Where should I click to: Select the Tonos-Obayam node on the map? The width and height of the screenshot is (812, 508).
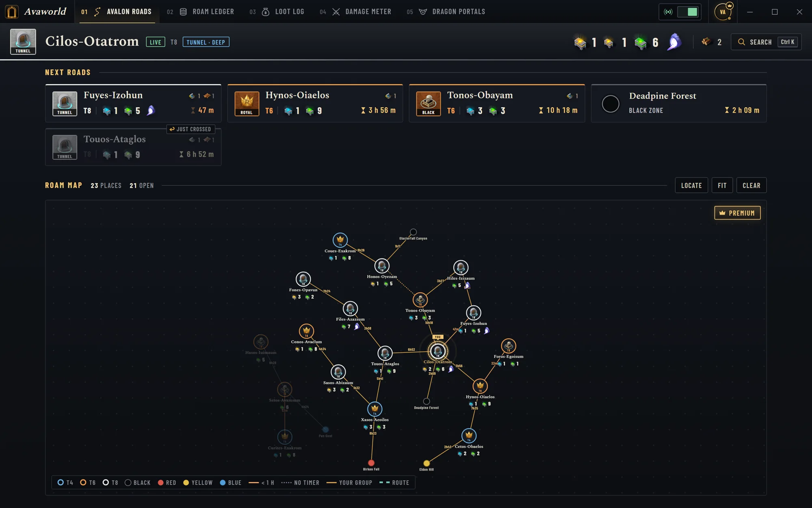[x=420, y=300]
